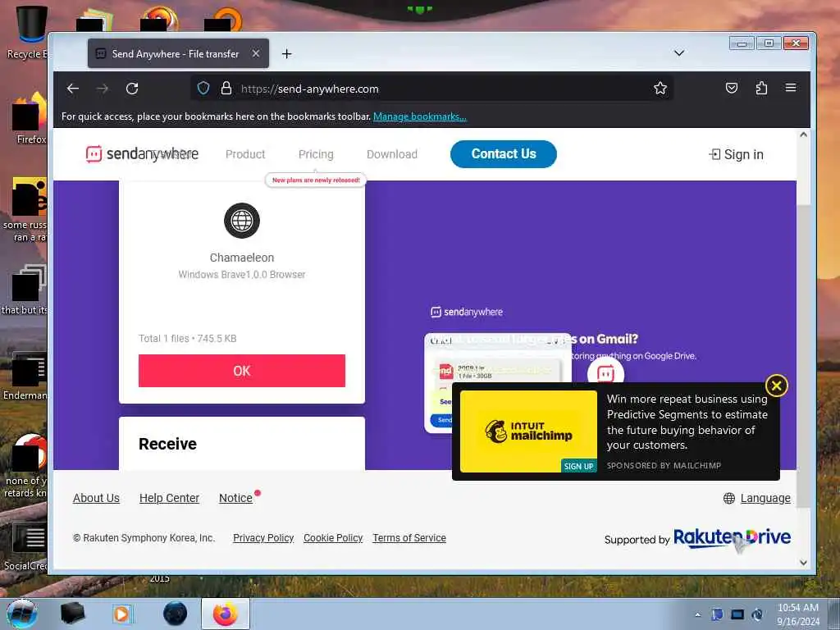Image resolution: width=840 pixels, height=630 pixels.
Task: Open the Manage bookmarks link
Action: pyautogui.click(x=419, y=116)
